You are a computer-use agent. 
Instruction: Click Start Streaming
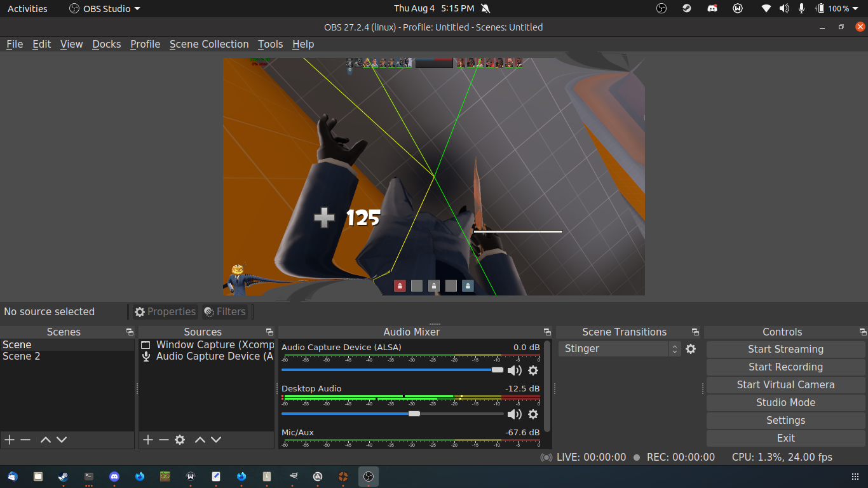[x=786, y=349]
